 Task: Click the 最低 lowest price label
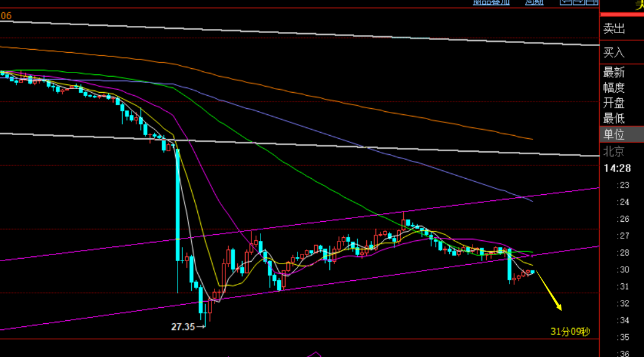(x=614, y=119)
